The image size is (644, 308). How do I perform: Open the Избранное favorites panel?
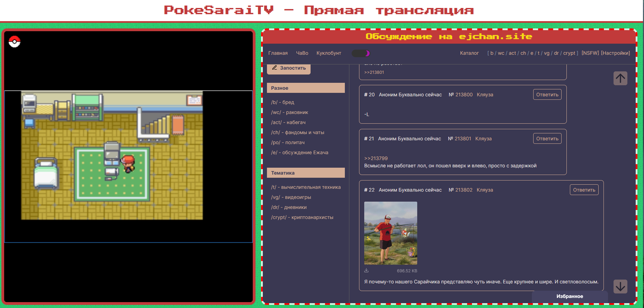[570, 296]
